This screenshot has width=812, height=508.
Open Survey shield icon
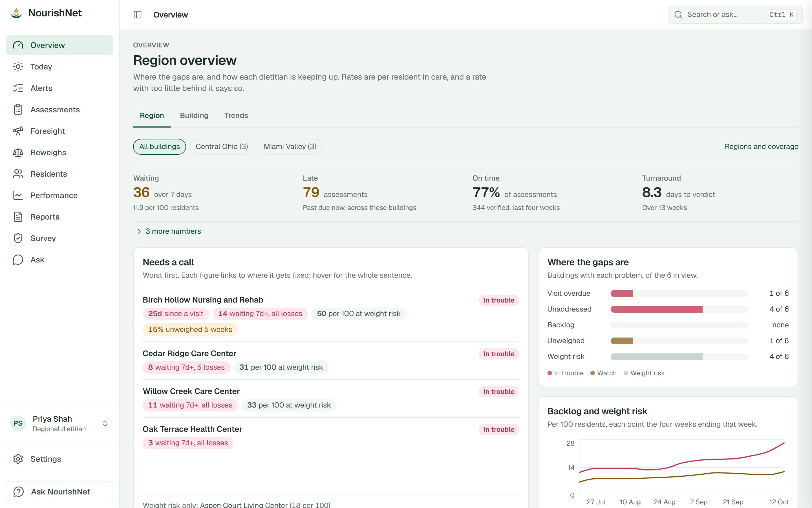18,238
